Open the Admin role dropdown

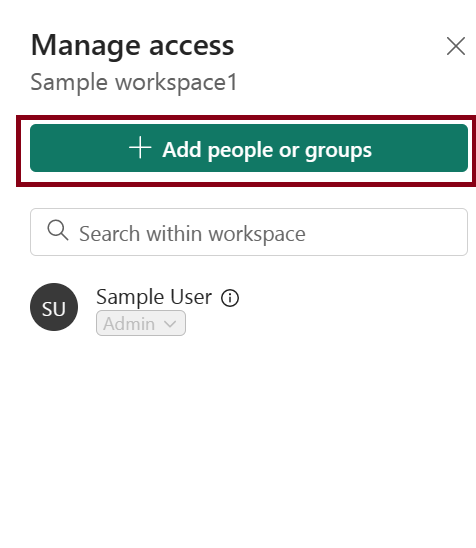pyautogui.click(x=141, y=323)
